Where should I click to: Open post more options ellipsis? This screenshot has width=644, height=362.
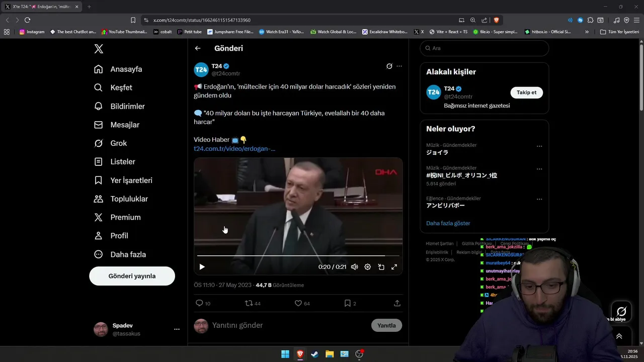[399, 66]
